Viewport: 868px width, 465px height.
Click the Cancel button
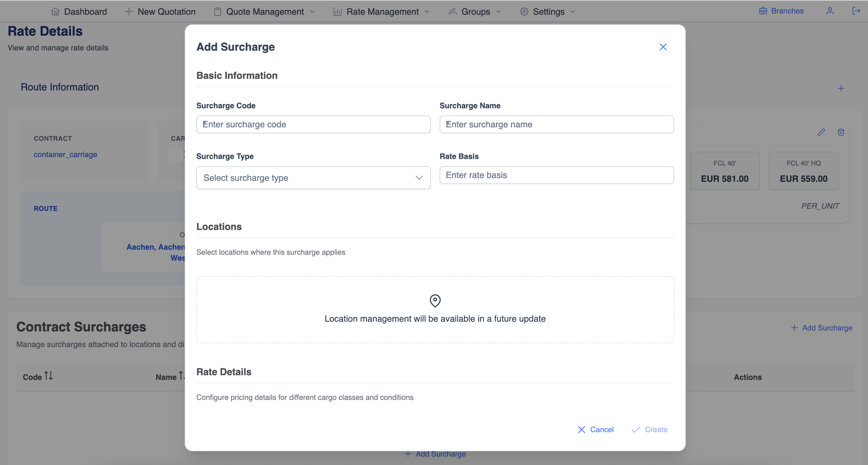(x=596, y=430)
